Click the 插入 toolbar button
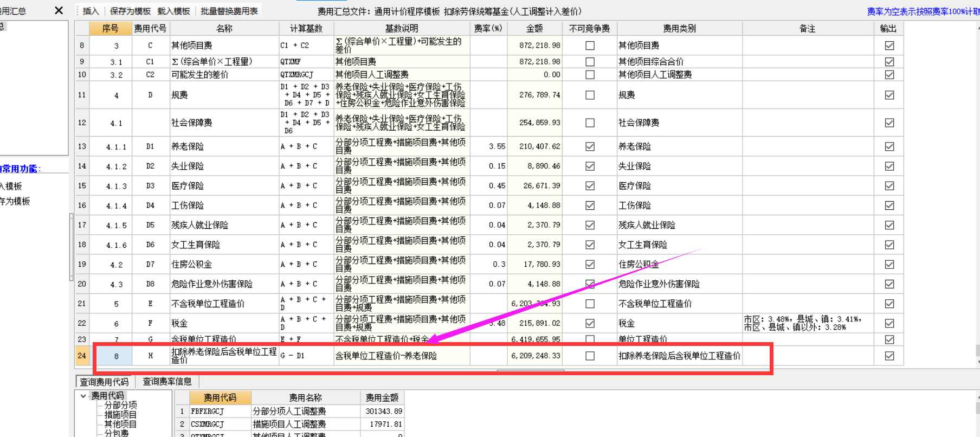The width and height of the screenshot is (980, 437). (91, 11)
